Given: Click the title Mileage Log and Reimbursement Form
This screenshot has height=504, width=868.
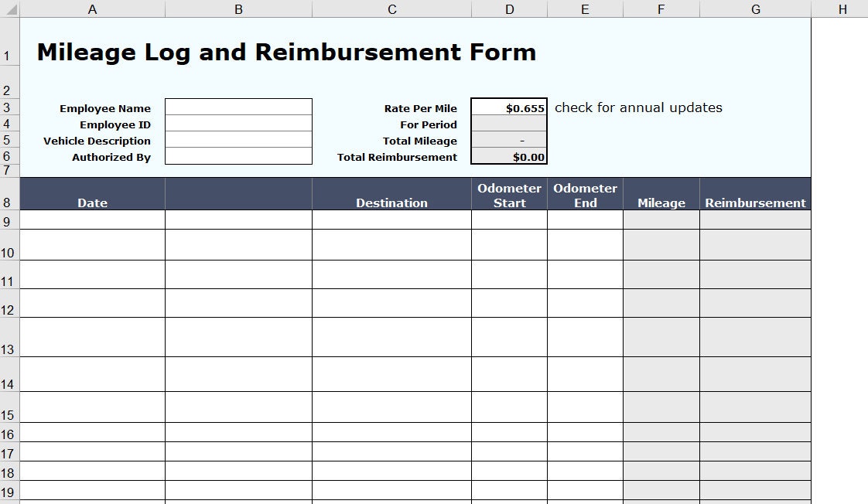Looking at the screenshot, I should (x=286, y=52).
